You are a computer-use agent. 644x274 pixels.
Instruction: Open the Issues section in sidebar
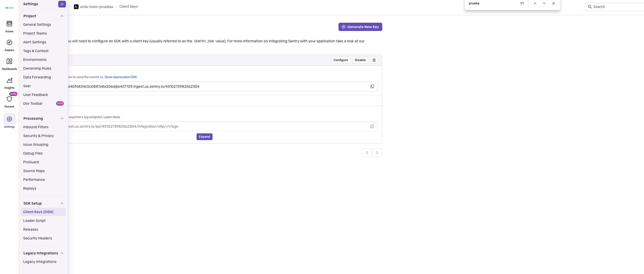click(9, 26)
